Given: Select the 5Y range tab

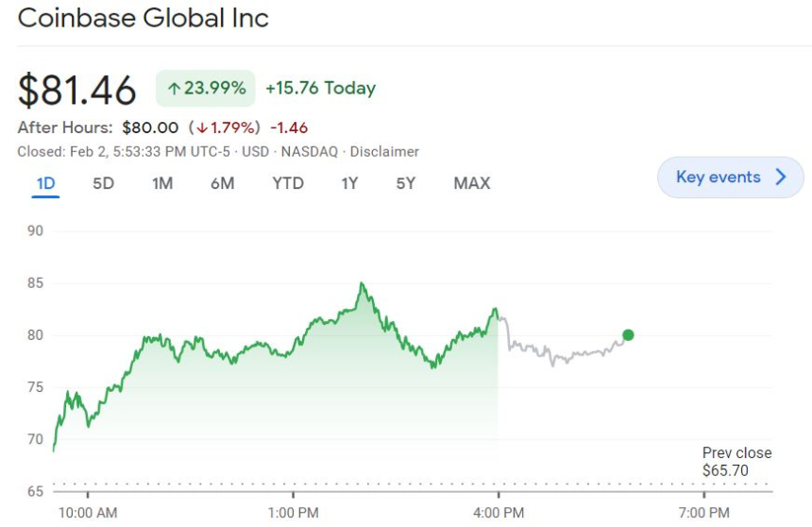Looking at the screenshot, I should coord(405,183).
